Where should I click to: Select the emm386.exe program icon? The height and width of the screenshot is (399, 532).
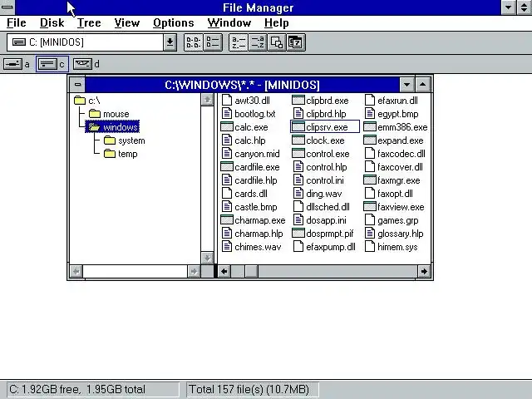pyautogui.click(x=370, y=127)
